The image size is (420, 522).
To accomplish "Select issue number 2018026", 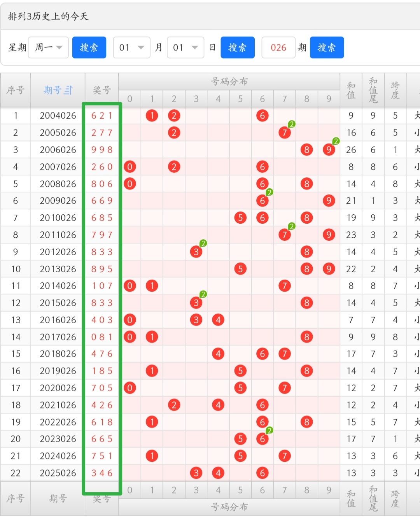I will [x=58, y=354].
